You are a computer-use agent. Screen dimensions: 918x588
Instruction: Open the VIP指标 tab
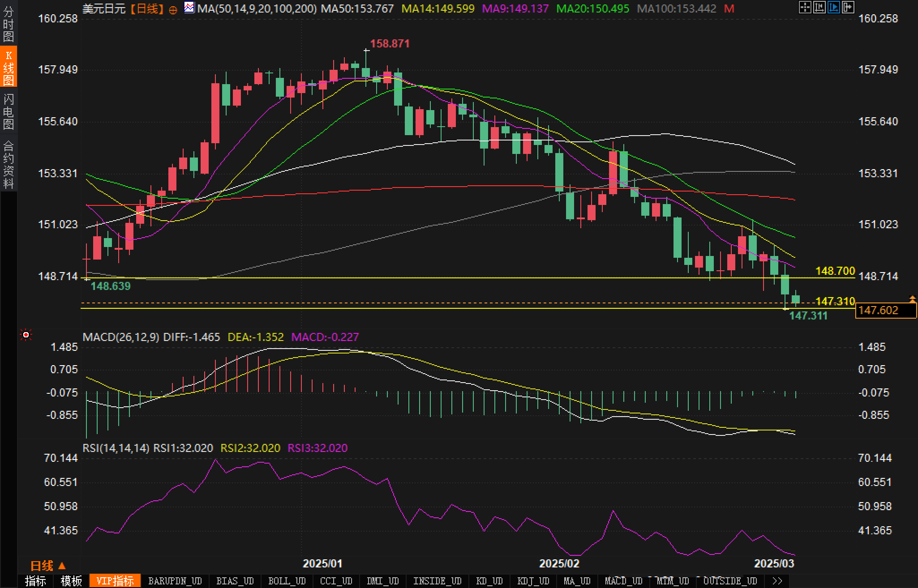(x=115, y=581)
